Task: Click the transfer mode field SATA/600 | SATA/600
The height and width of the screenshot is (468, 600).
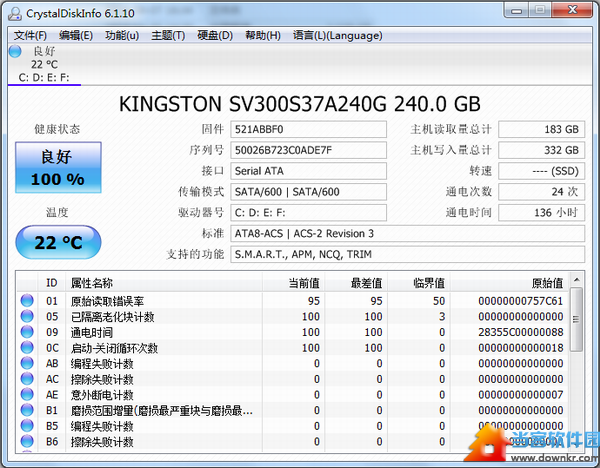Action: click(x=308, y=192)
